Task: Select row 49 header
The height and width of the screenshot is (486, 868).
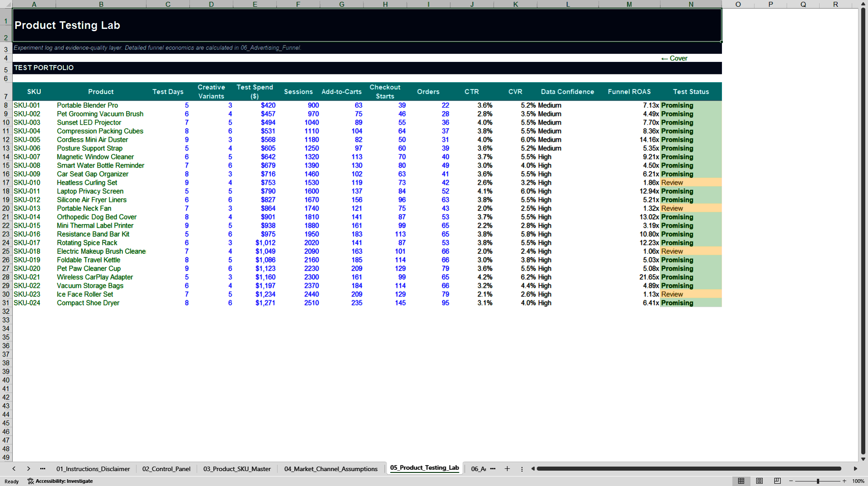Action: point(6,457)
